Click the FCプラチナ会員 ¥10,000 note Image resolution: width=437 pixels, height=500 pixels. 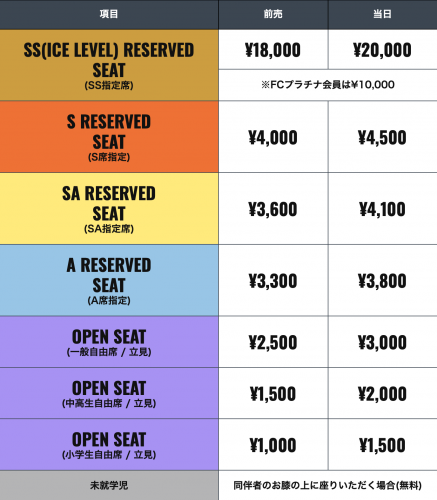click(x=328, y=85)
